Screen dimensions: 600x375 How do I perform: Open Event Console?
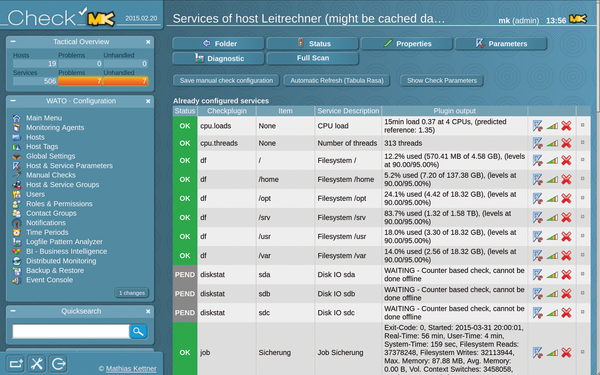[49, 280]
